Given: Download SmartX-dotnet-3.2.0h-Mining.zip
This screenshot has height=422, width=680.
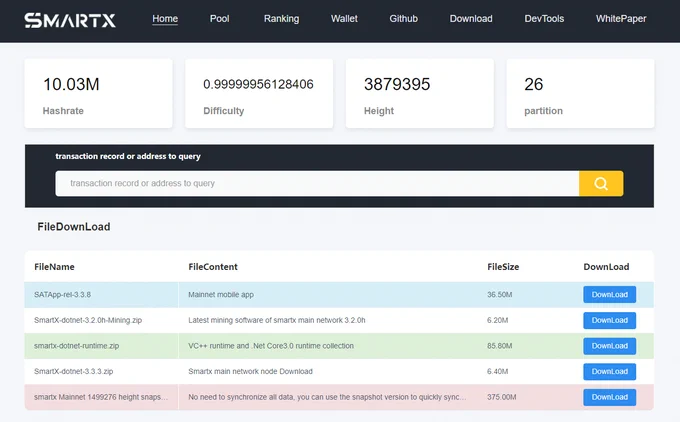Looking at the screenshot, I should coord(609,320).
